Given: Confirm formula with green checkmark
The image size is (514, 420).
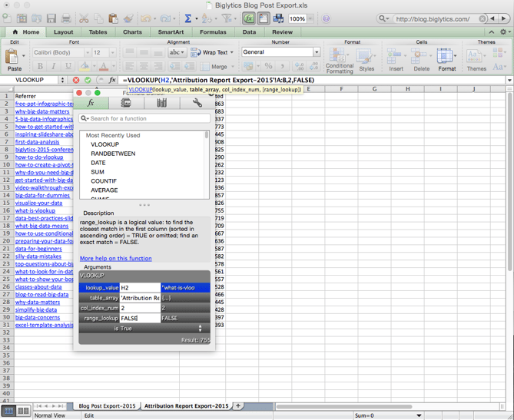Looking at the screenshot, I should pyautogui.click(x=88, y=80).
